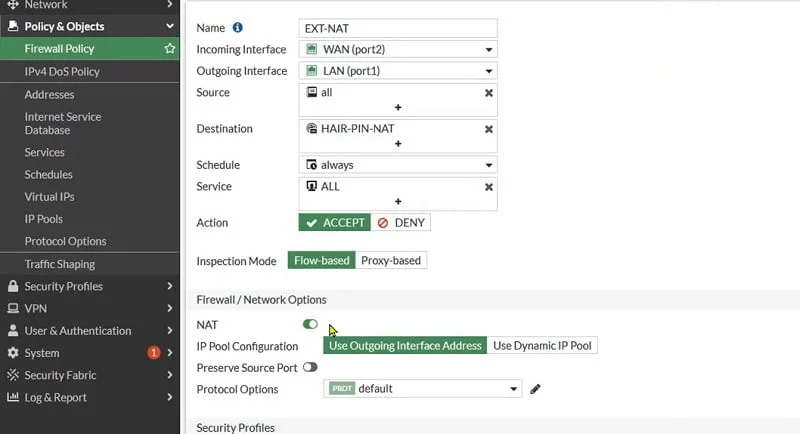800x434 pixels.
Task: Add a destination using the plus icon
Action: tap(398, 144)
